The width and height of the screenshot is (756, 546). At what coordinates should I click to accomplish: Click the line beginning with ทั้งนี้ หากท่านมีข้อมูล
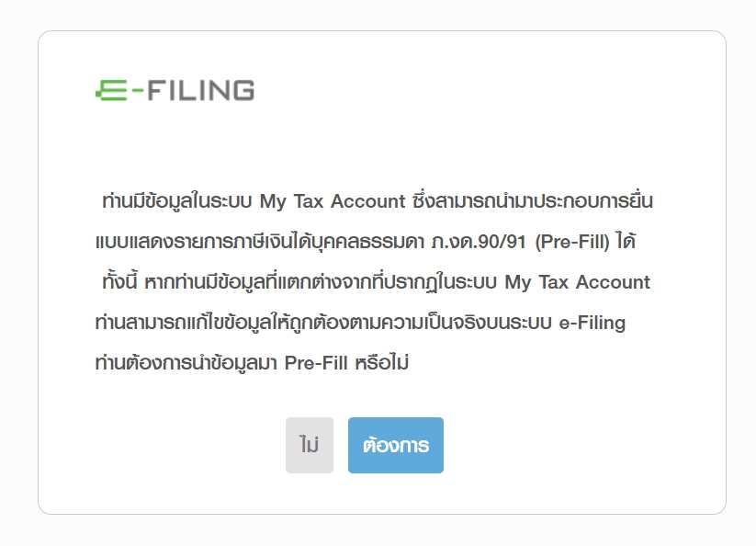pos(376,281)
